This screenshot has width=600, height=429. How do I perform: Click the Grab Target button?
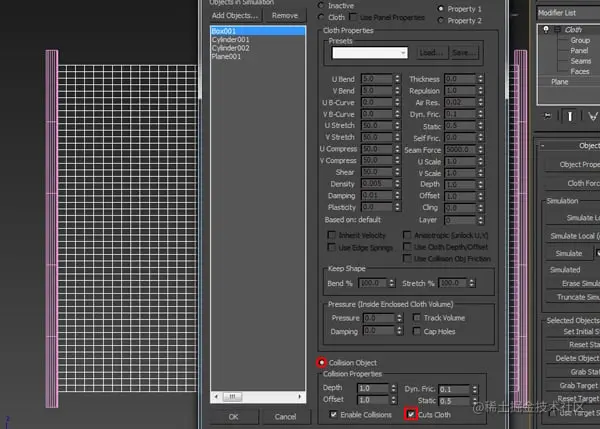(x=573, y=385)
